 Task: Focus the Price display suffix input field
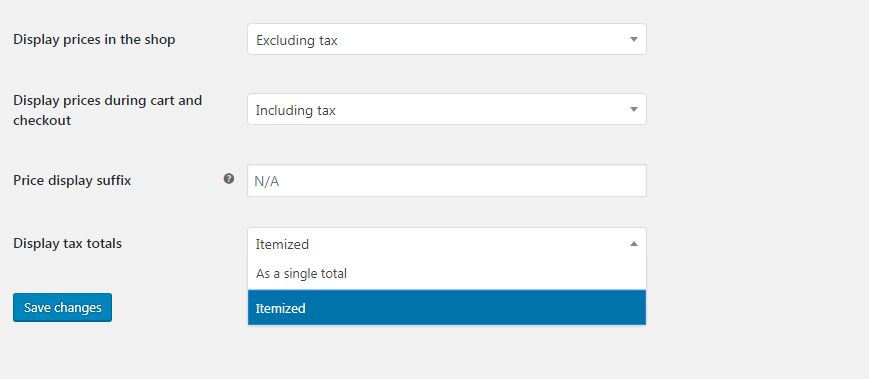447,181
